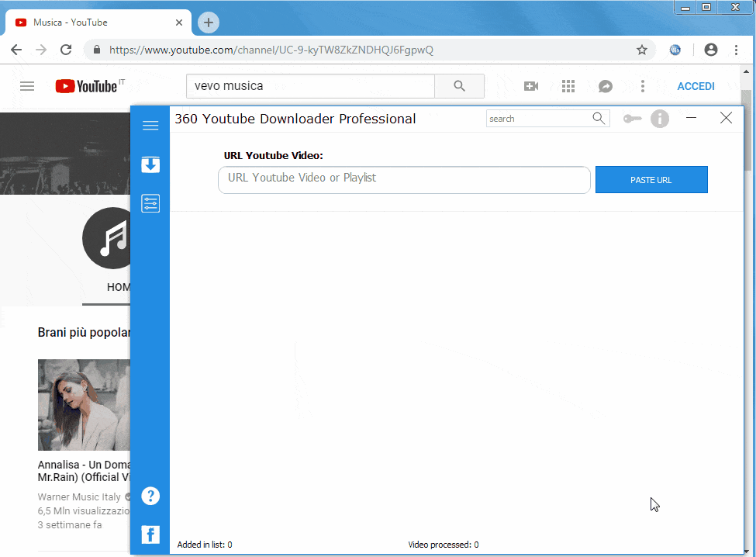Minimize the Chrome window
The width and height of the screenshot is (756, 557).
(x=685, y=7)
